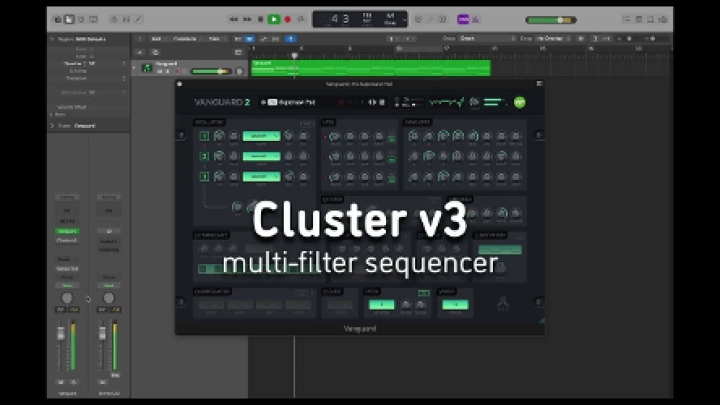Click the Add Track plus button
The width and height of the screenshot is (720, 405).
pos(140,52)
